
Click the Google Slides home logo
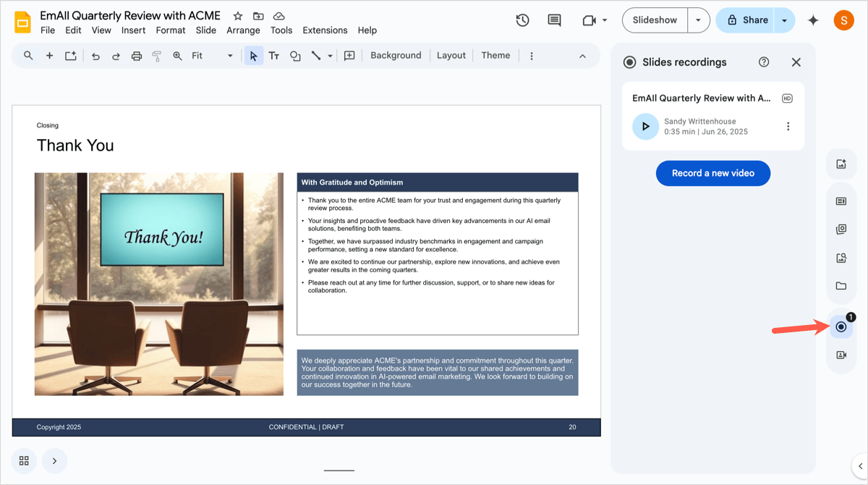click(x=22, y=22)
